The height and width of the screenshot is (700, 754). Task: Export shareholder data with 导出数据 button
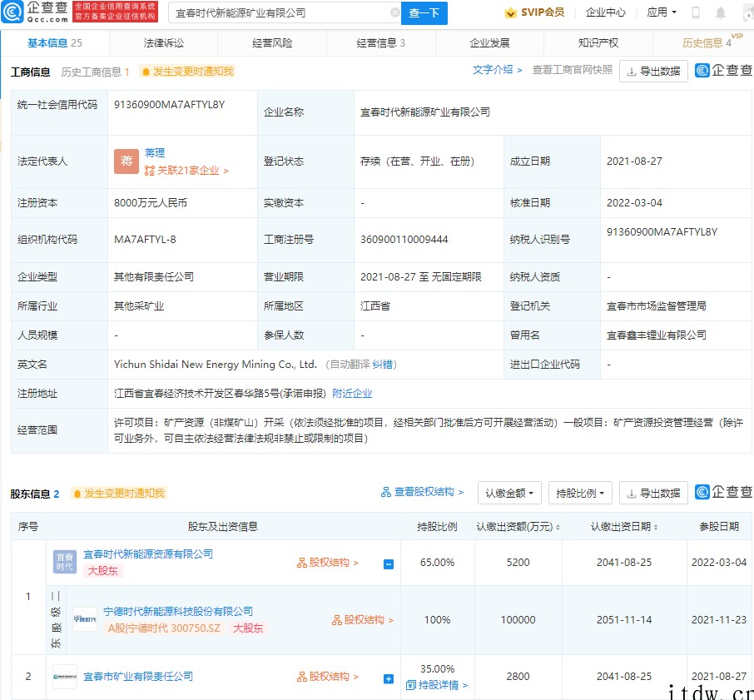(653, 493)
